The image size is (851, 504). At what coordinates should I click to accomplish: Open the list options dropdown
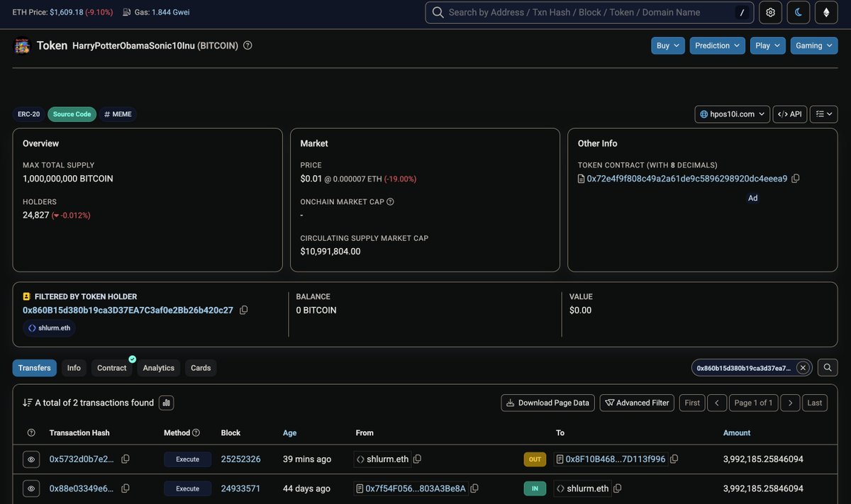point(824,114)
